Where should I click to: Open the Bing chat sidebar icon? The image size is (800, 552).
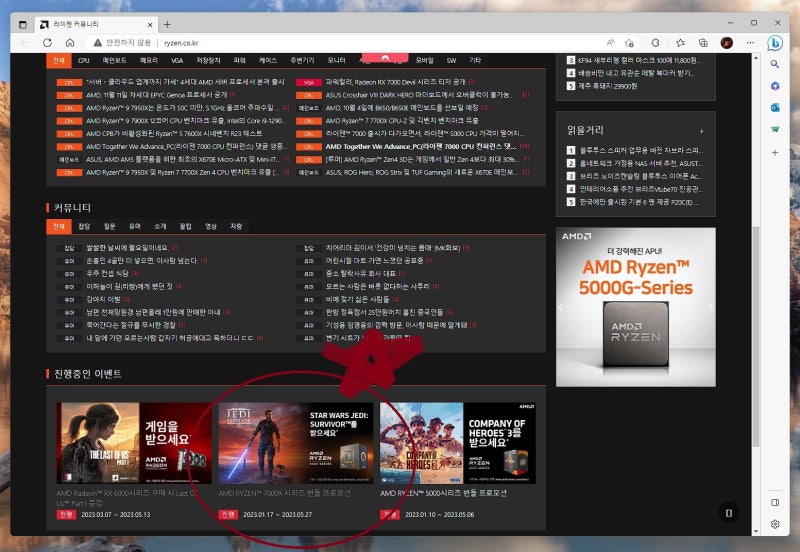click(775, 43)
